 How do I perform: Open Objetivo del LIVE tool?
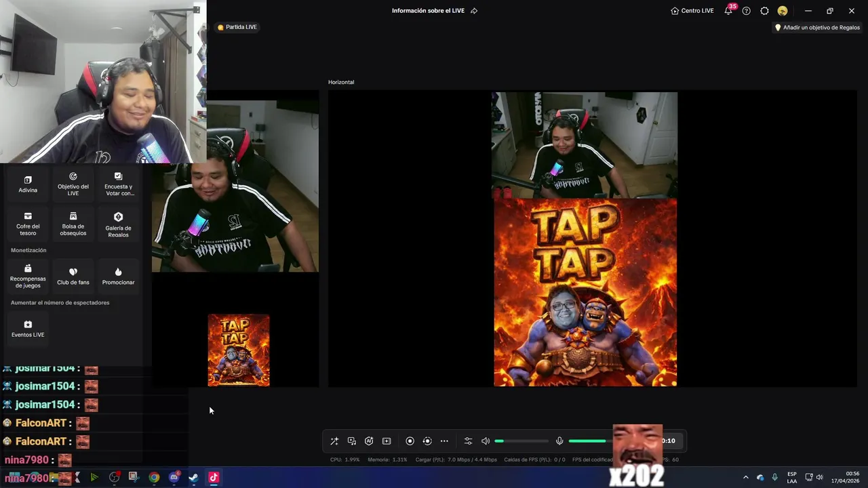pyautogui.click(x=73, y=184)
